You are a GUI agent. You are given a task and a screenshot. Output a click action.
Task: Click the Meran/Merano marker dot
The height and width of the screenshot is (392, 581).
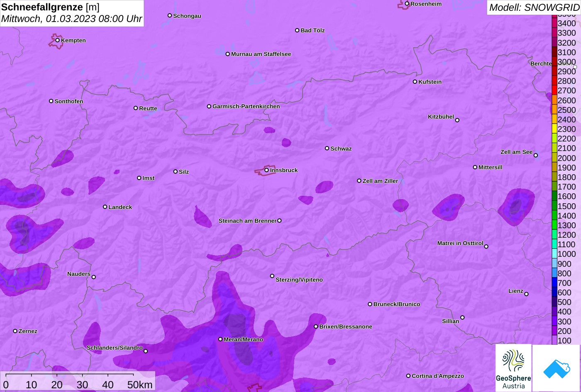point(220,339)
